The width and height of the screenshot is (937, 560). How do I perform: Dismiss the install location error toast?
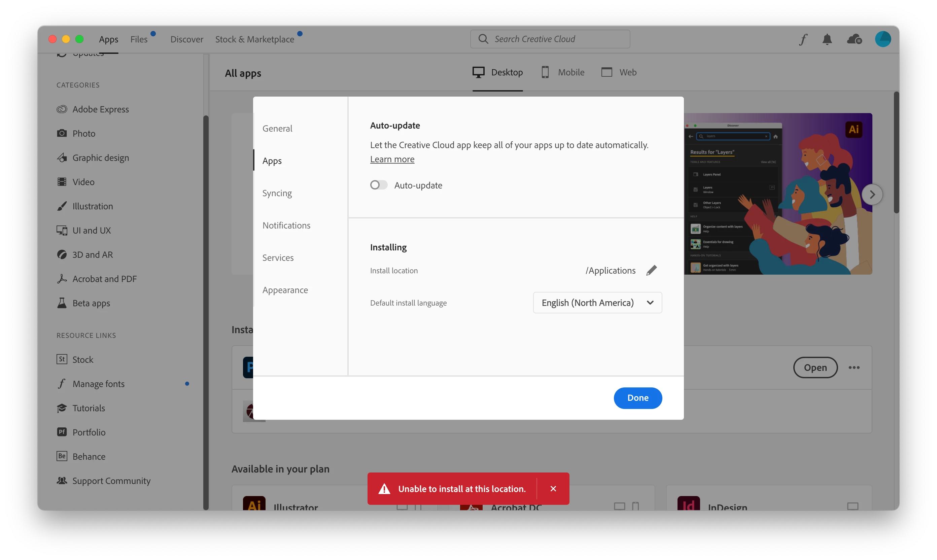[x=553, y=489]
